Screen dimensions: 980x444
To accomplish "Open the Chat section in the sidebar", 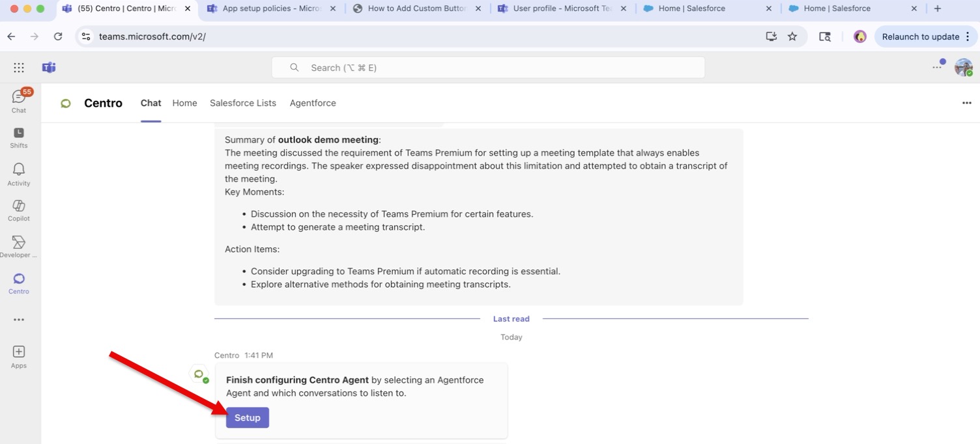I will tap(19, 101).
